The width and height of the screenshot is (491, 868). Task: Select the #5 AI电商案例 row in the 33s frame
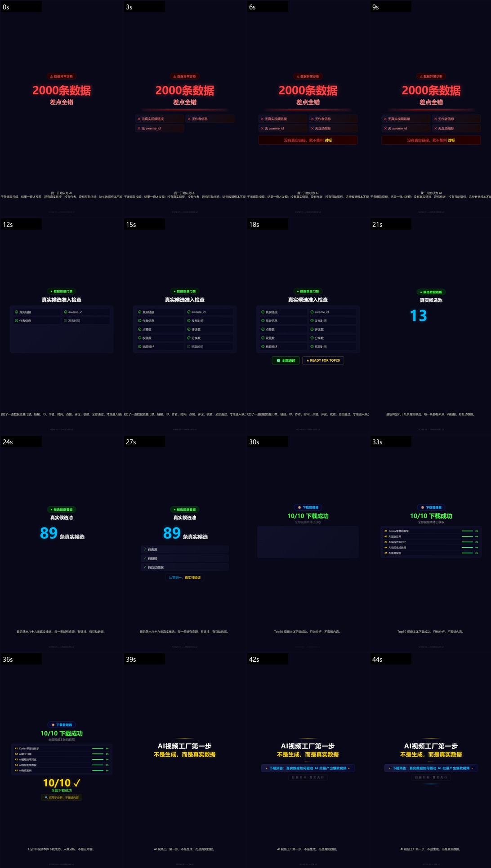tap(431, 553)
